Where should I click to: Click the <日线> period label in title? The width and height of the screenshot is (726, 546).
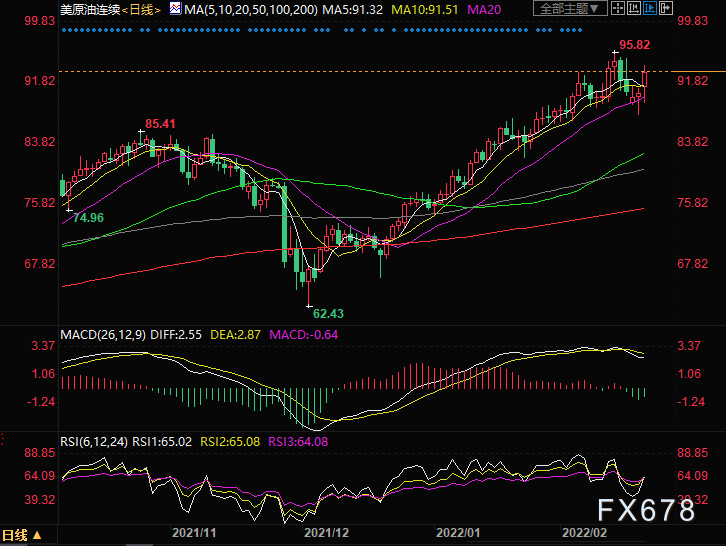click(141, 9)
